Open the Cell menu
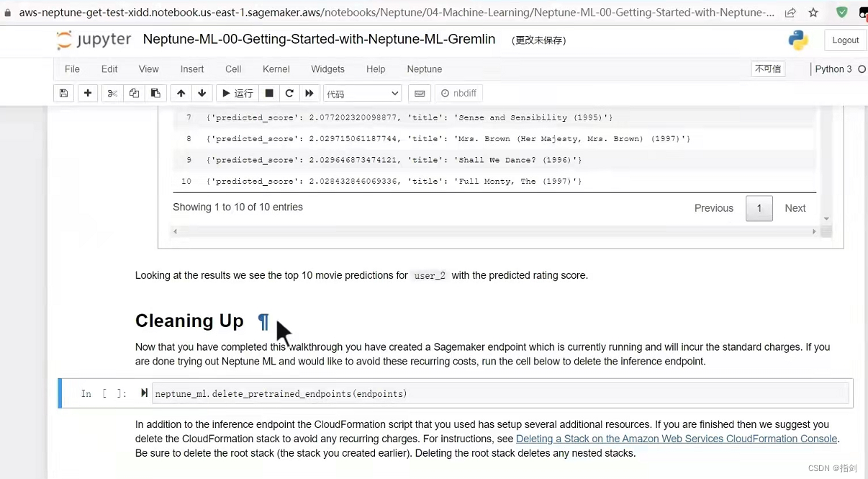This screenshot has height=479, width=868. 233,69
